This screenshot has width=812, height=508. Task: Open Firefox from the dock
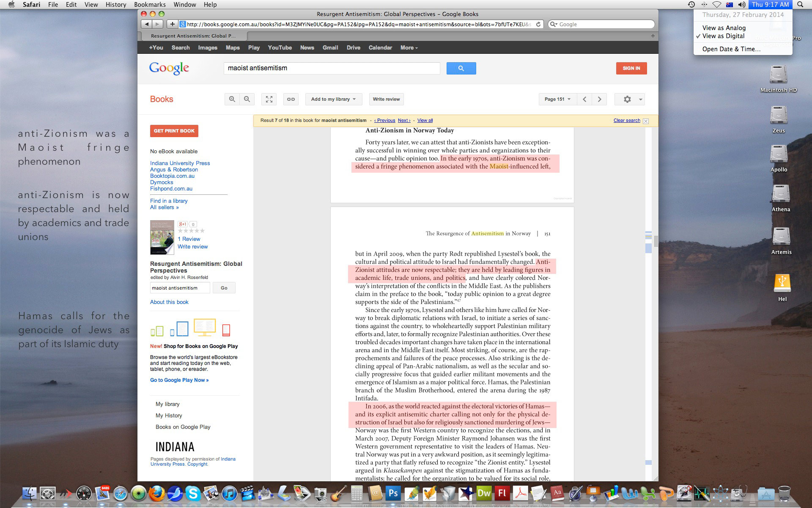pos(156,493)
